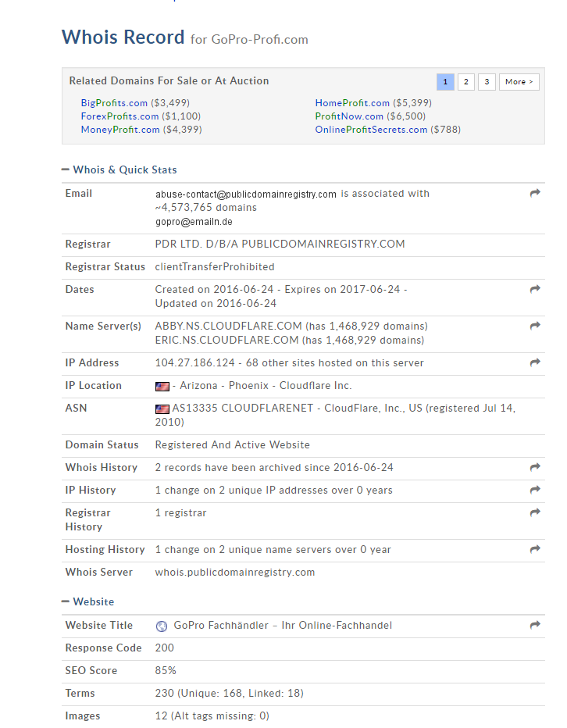567x728 pixels.
Task: Click '1 registrar' history value
Action: tap(180, 513)
